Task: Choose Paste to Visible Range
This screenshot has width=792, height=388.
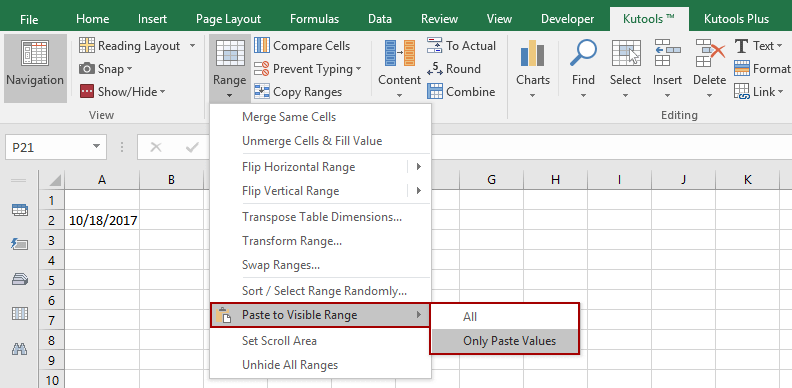Action: 320,315
